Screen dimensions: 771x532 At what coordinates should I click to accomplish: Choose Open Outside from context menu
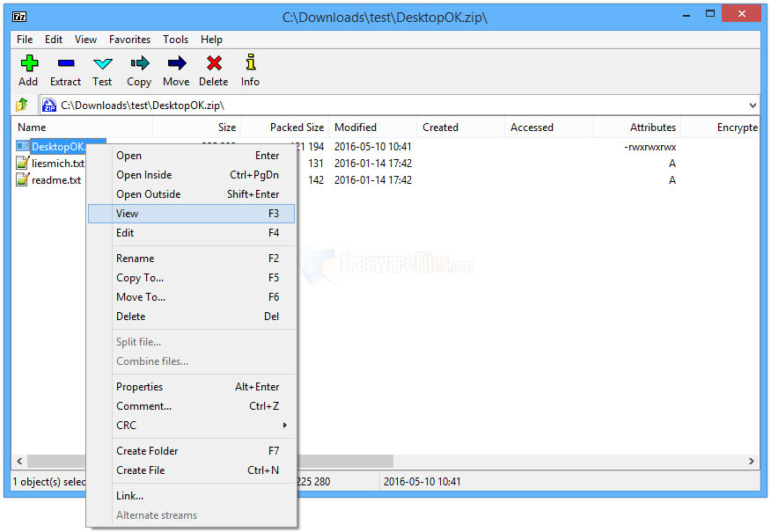tap(192, 194)
